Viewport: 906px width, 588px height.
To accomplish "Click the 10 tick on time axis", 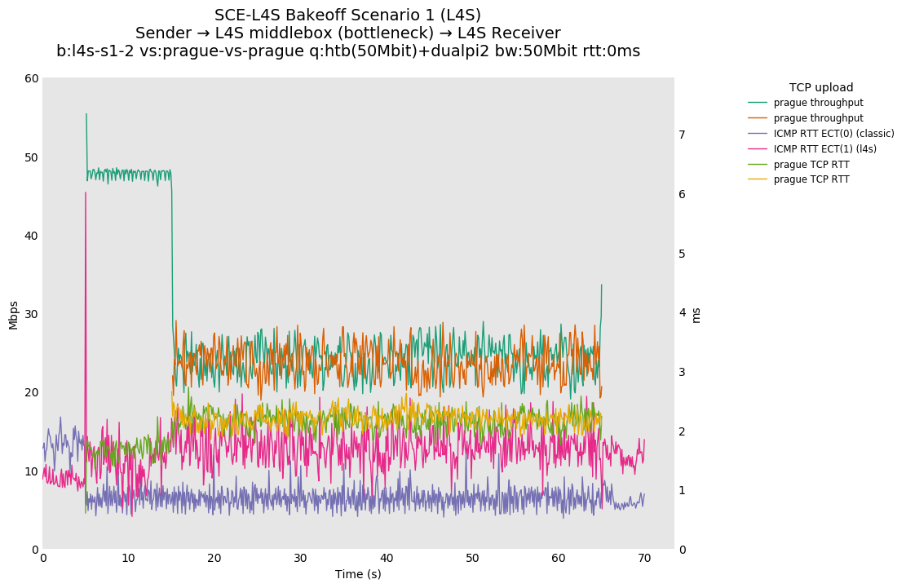I will coord(128,559).
